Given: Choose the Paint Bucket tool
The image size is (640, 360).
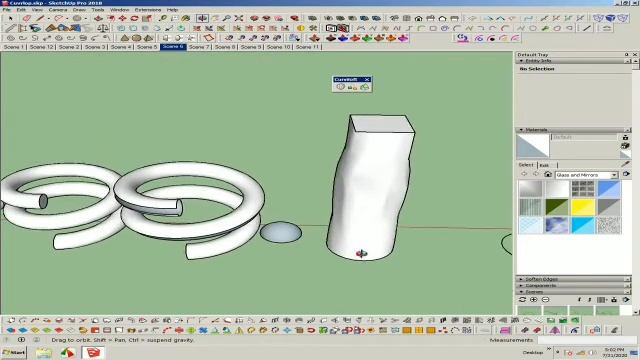Looking at the screenshot, I should click(186, 18).
